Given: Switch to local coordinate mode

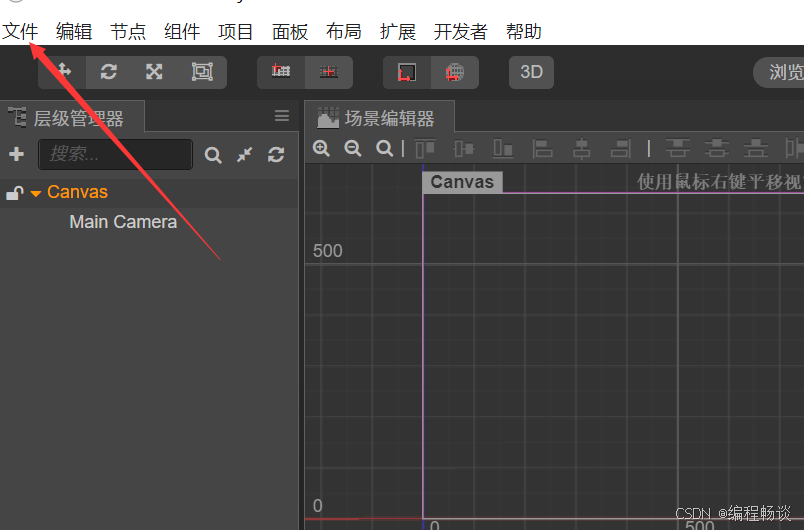Looking at the screenshot, I should (407, 72).
